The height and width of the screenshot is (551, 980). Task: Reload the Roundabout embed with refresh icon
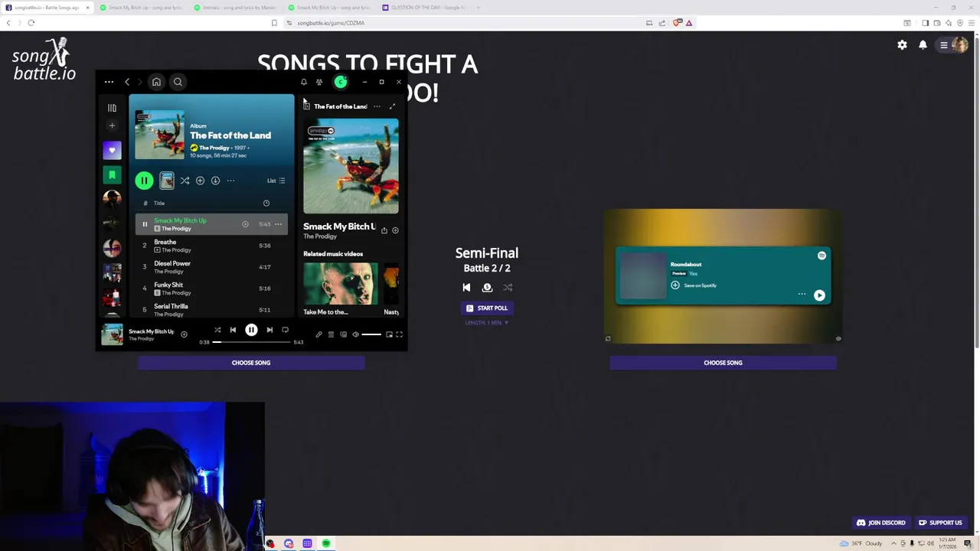click(x=608, y=338)
